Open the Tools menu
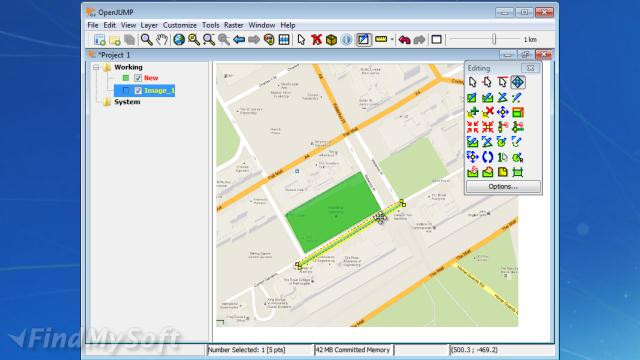The height and width of the screenshot is (360, 640). click(211, 25)
